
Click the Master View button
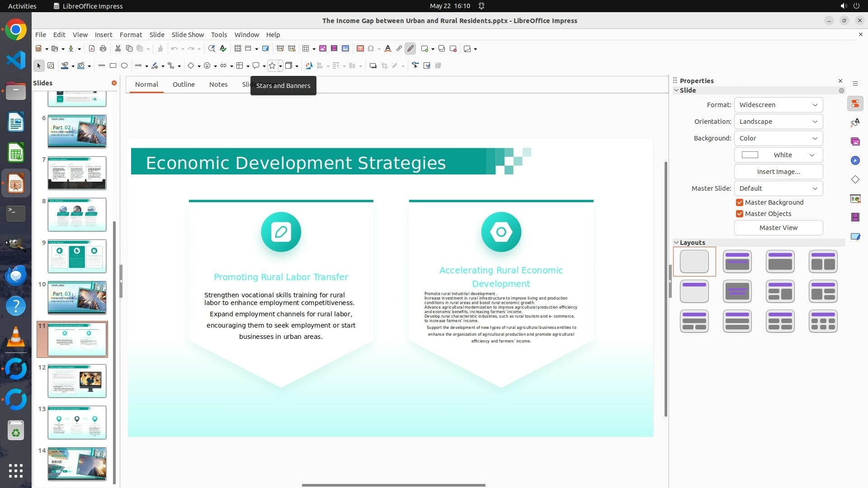tap(778, 228)
